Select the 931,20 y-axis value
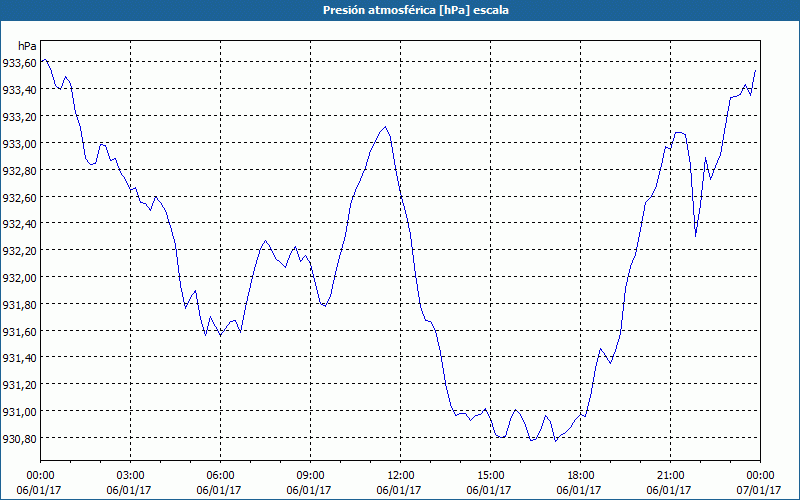 (x=19, y=385)
